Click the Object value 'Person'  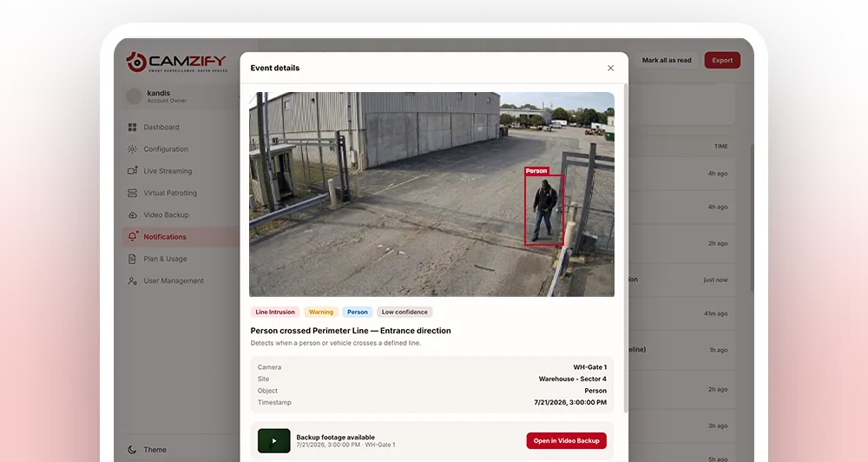595,391
